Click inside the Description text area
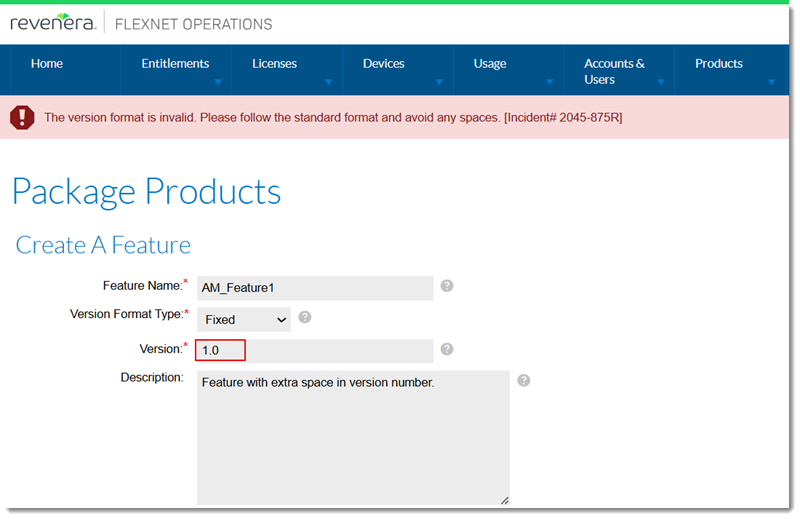The width and height of the screenshot is (800, 519). click(353, 438)
